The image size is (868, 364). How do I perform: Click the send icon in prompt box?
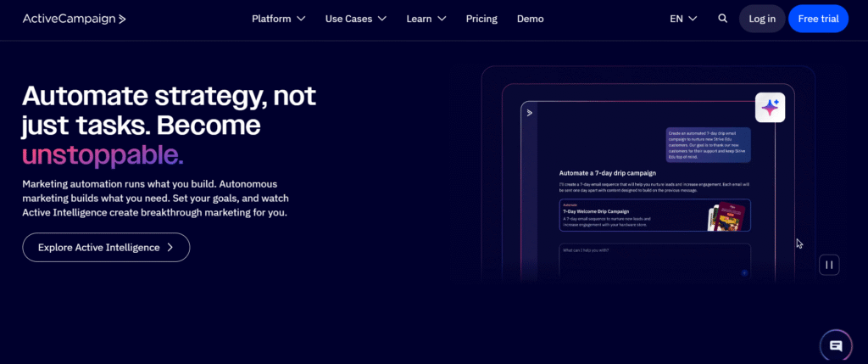point(743,272)
